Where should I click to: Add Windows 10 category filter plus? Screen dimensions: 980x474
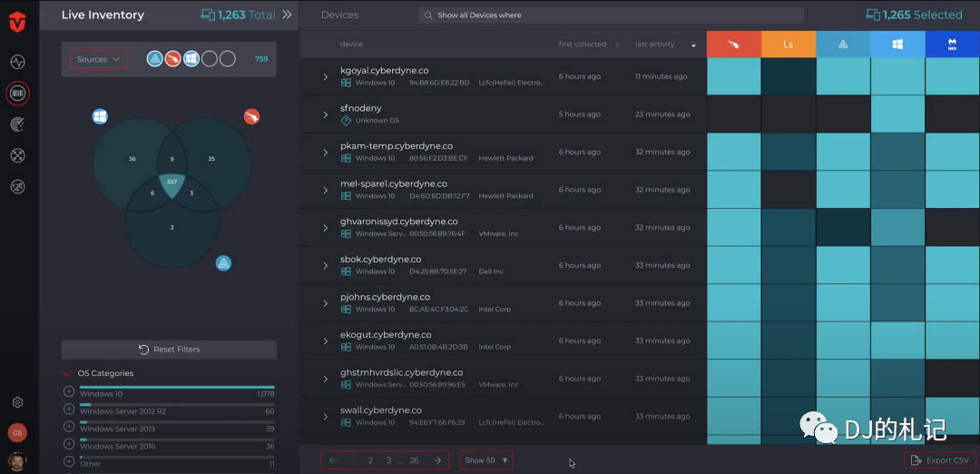pyautogui.click(x=69, y=391)
